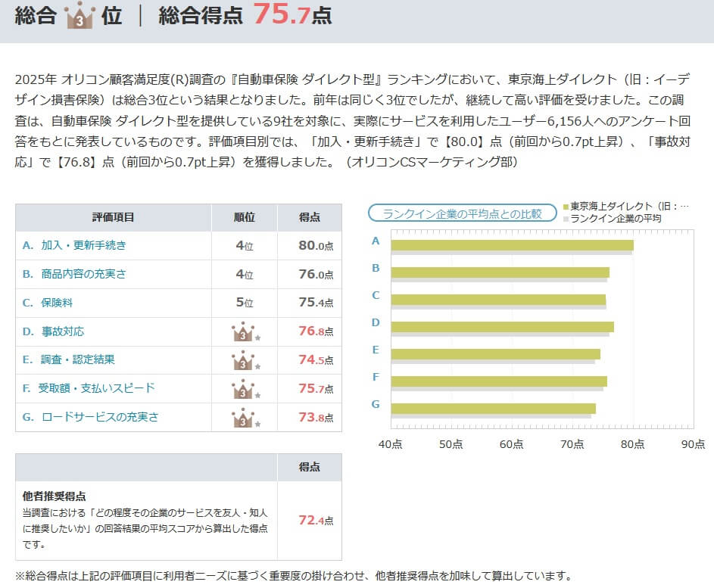Click the gray ランクイン企業の平均 legend swatch
The height and width of the screenshot is (588, 714).
[x=566, y=218]
